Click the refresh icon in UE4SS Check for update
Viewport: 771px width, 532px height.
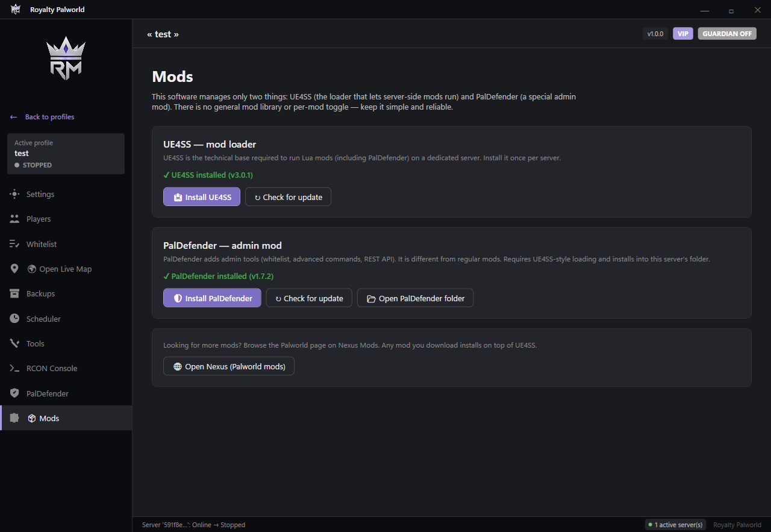[x=258, y=198]
